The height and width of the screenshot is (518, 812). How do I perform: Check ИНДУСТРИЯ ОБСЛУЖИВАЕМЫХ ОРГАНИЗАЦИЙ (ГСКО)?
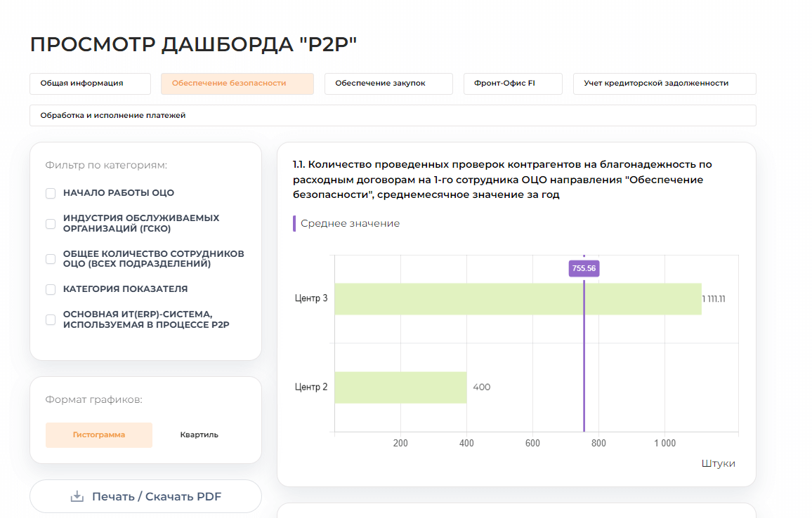tap(50, 223)
